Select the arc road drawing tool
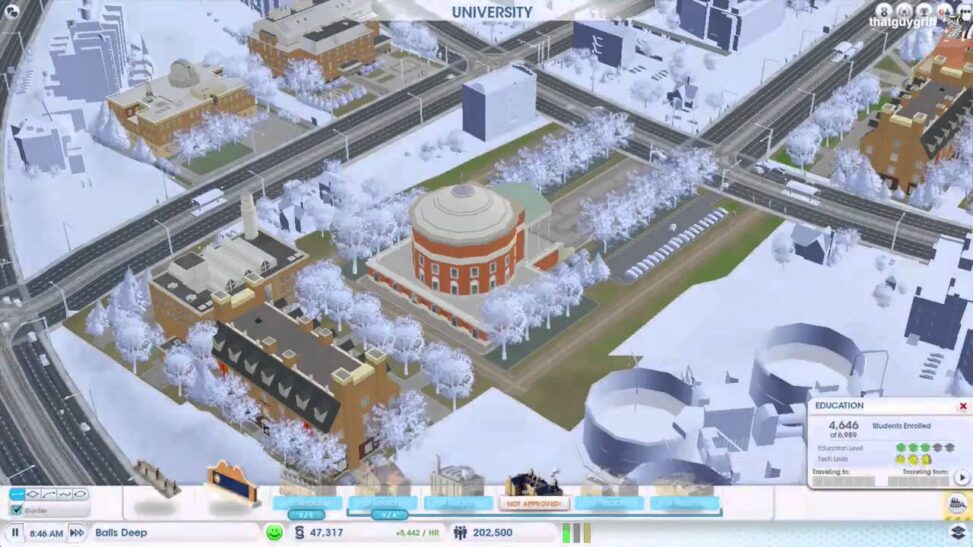 click(49, 494)
